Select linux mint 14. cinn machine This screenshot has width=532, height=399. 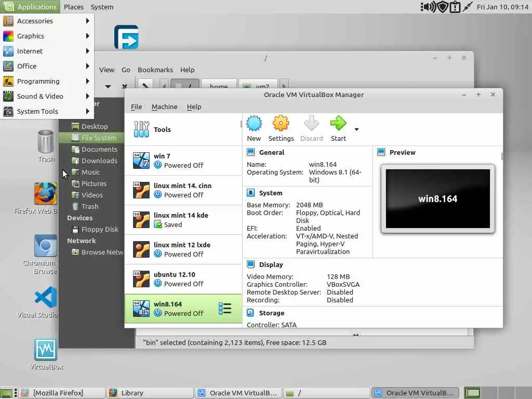183,190
